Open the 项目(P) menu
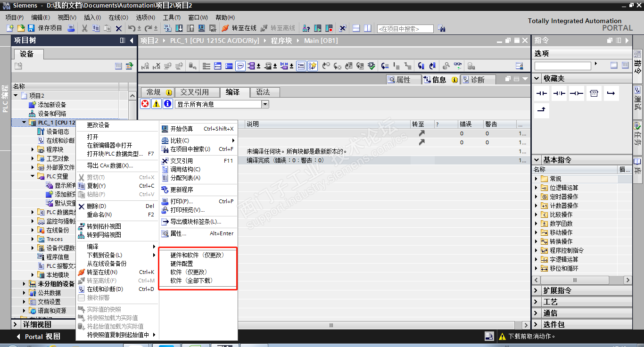 coord(15,17)
